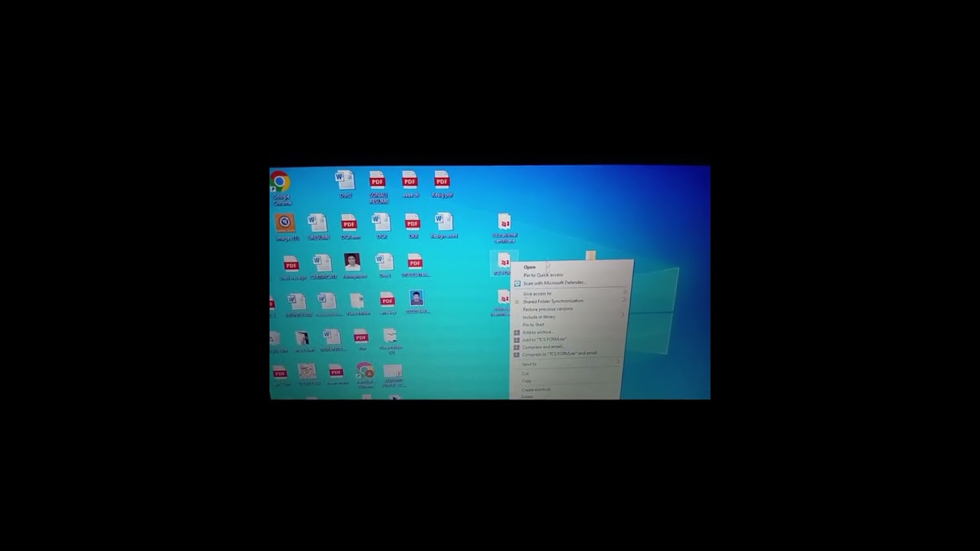
Task: Click Copy in the context menu
Action: point(526,380)
